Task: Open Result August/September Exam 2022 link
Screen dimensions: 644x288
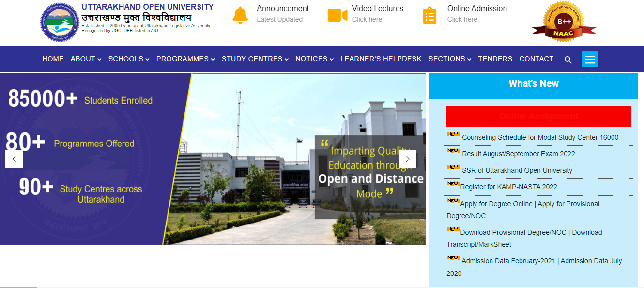Action: 519,154
